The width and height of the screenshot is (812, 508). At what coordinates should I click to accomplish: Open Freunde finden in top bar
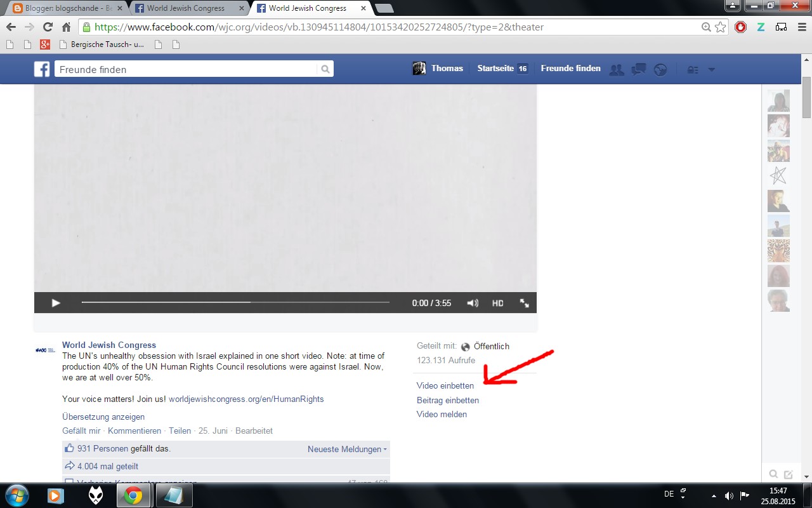click(x=570, y=69)
